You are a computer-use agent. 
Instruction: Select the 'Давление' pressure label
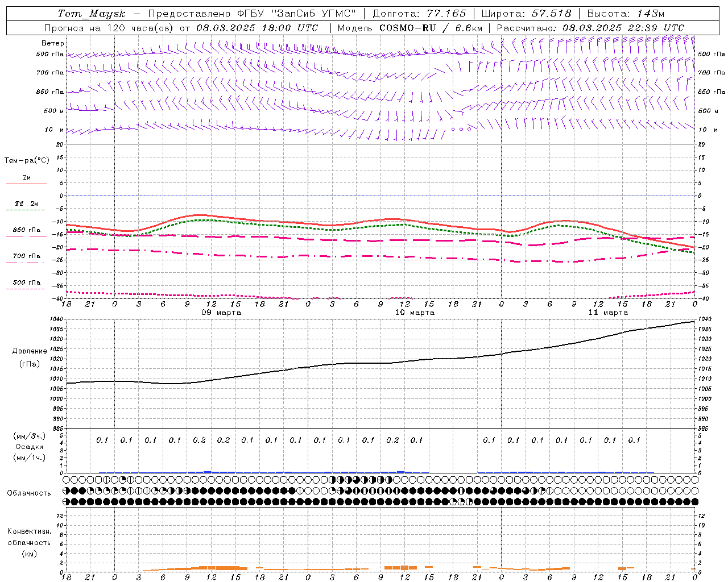(x=30, y=351)
